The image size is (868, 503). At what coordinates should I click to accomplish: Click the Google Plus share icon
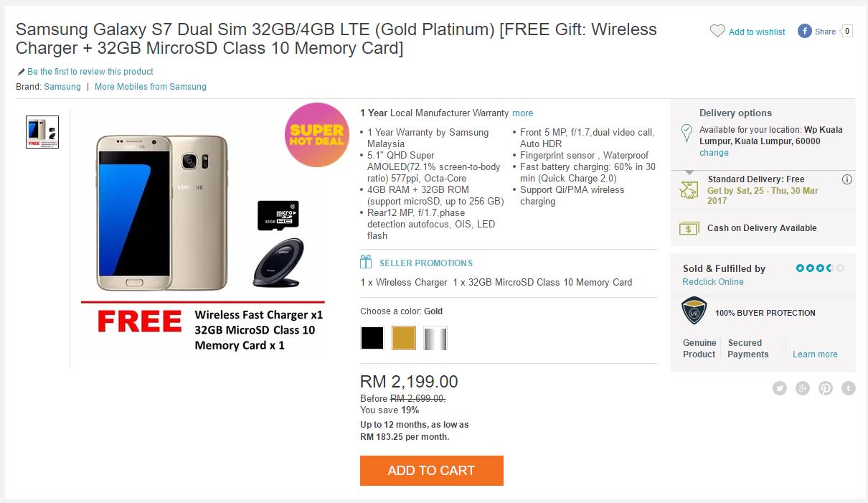[x=803, y=388]
